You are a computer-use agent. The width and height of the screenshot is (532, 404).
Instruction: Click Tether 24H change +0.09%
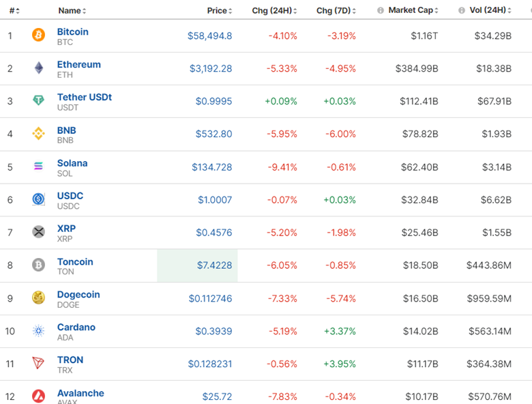(x=280, y=101)
